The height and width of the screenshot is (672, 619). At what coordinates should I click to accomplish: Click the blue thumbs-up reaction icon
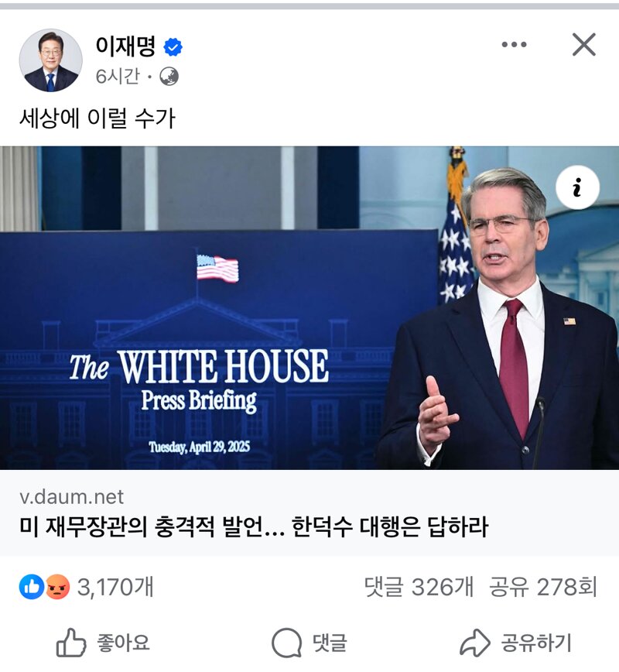pos(32,586)
